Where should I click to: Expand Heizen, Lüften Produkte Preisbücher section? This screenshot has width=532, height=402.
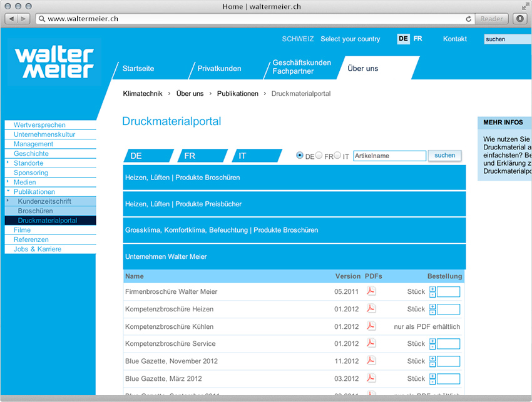pos(294,204)
